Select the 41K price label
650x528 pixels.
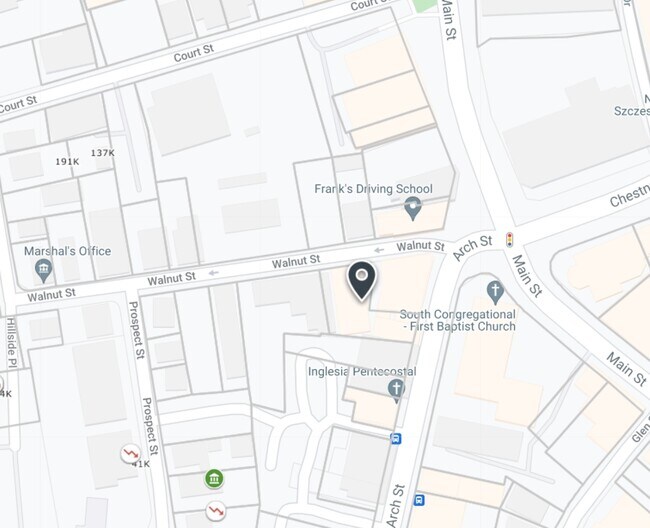[141, 464]
